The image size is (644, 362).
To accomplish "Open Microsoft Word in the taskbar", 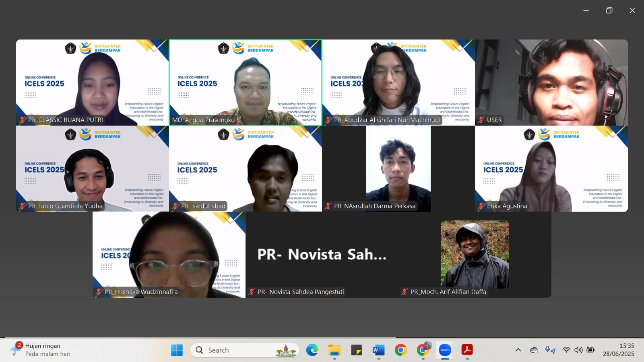I will (x=378, y=350).
